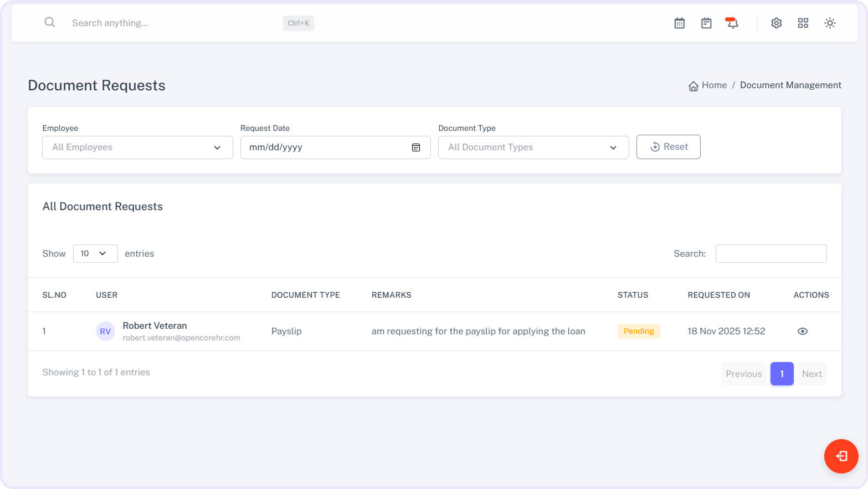Open the calendar grid icon in top bar
Viewport: 868px width, 489px height.
point(680,23)
